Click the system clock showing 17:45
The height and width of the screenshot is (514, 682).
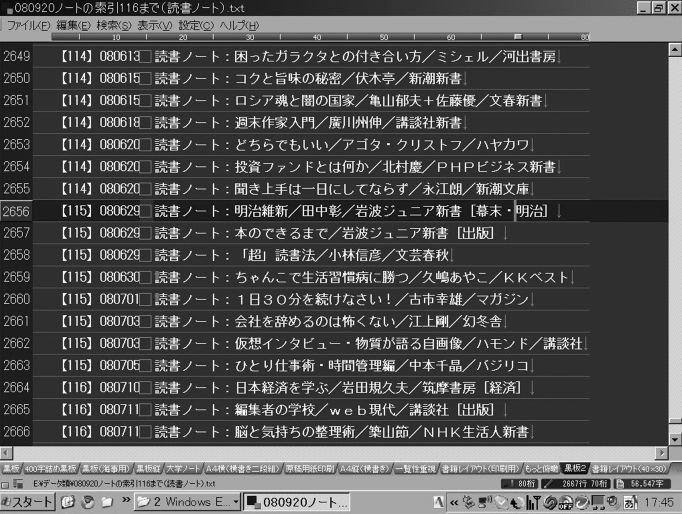pos(658,503)
